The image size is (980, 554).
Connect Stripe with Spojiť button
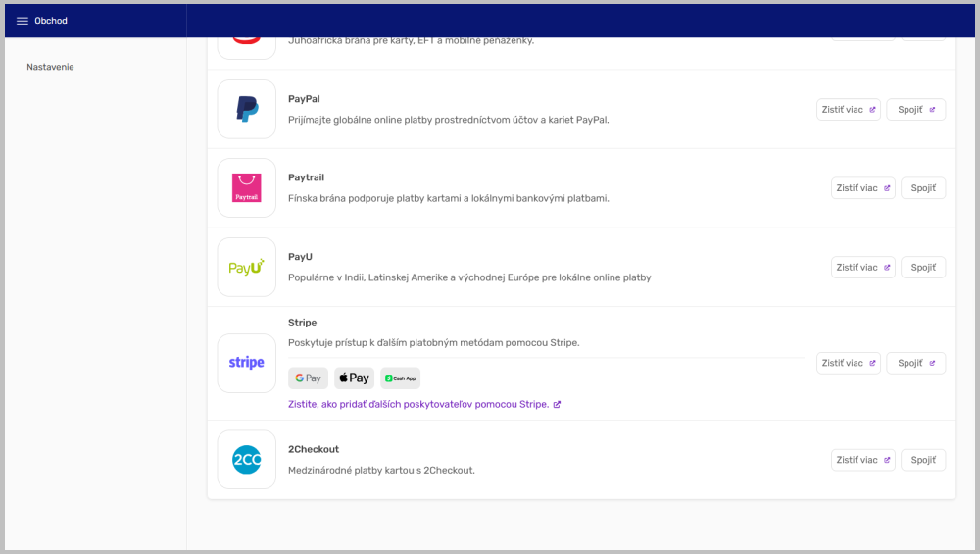tap(915, 363)
